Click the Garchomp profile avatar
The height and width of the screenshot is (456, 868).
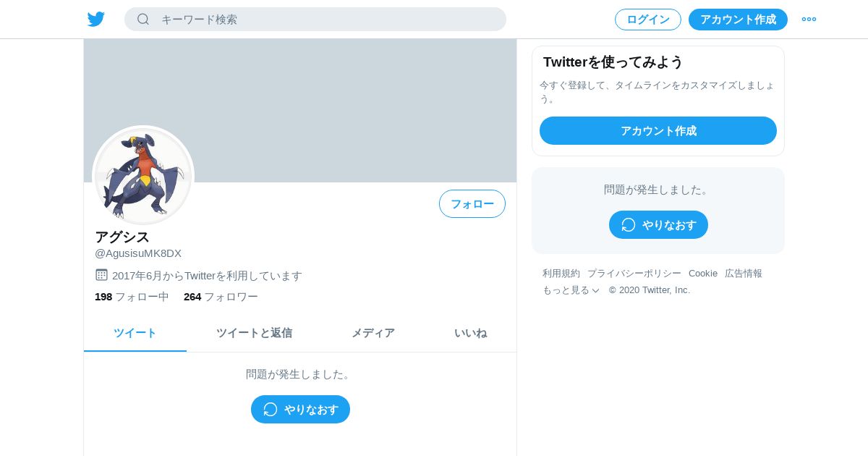pyautogui.click(x=143, y=176)
